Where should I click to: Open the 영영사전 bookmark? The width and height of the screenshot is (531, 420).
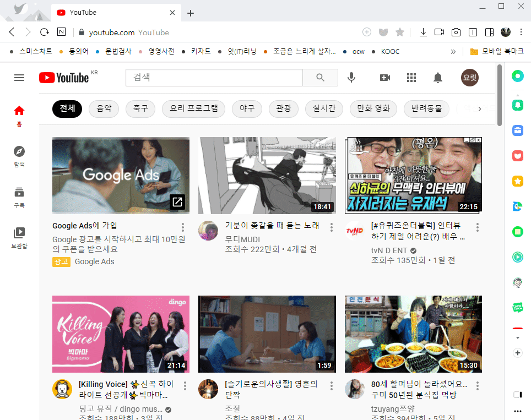(x=157, y=51)
